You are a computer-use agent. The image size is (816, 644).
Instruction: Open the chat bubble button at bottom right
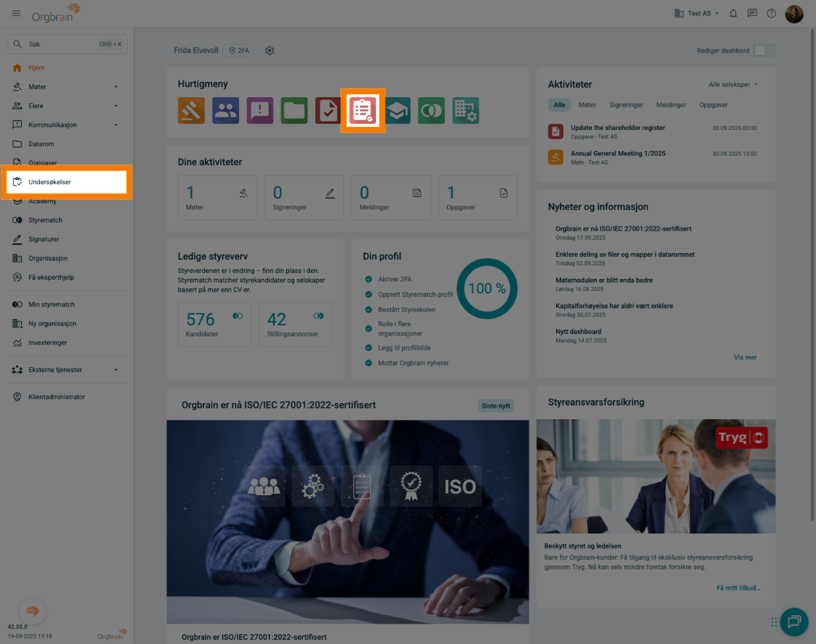794,622
